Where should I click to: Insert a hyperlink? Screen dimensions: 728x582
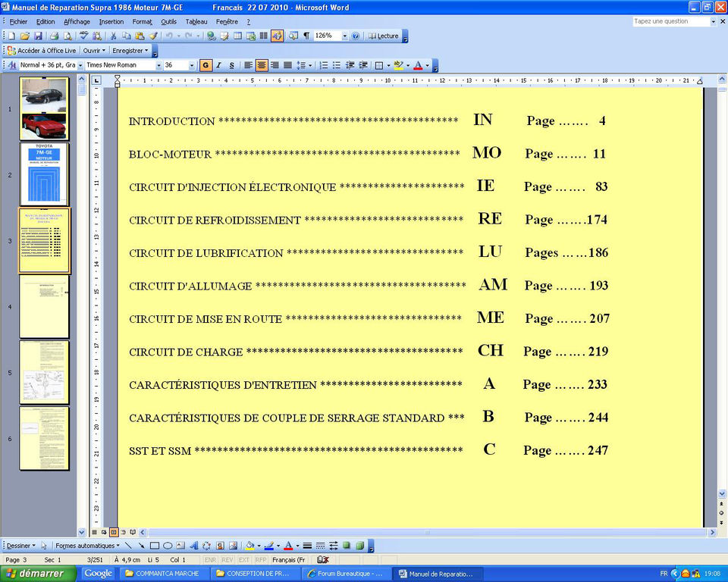point(212,36)
